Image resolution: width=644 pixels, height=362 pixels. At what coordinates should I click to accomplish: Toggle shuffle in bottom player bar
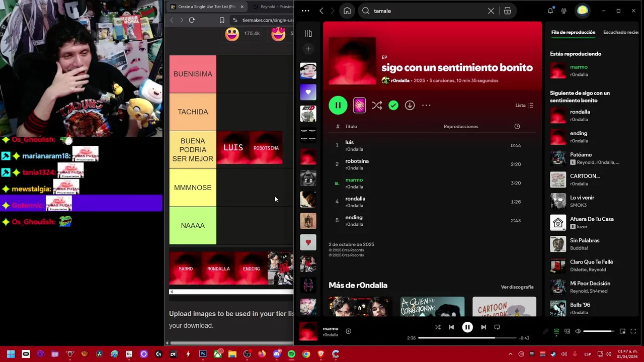tap(438, 327)
